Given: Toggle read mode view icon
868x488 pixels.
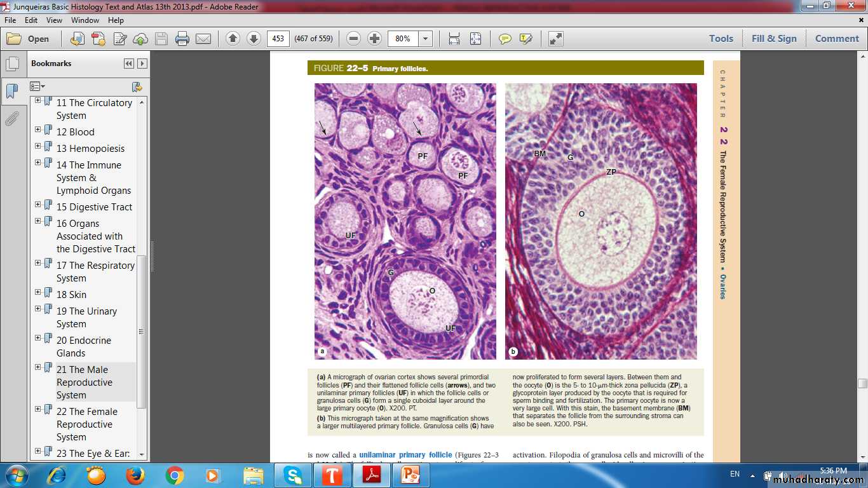Looking at the screenshot, I should coord(556,39).
